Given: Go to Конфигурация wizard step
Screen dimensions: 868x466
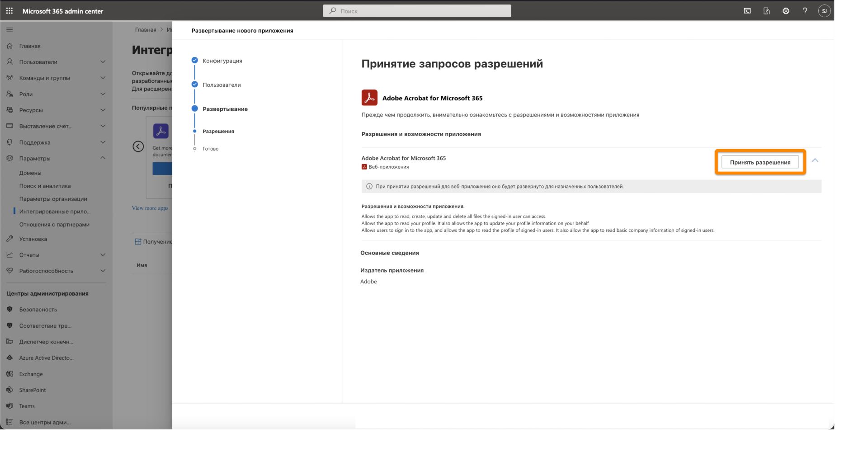Looking at the screenshot, I should coord(222,61).
